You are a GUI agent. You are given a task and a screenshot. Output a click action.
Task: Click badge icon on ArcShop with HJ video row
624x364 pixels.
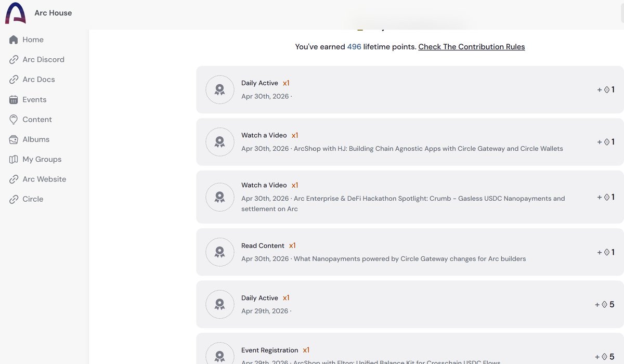tap(220, 142)
